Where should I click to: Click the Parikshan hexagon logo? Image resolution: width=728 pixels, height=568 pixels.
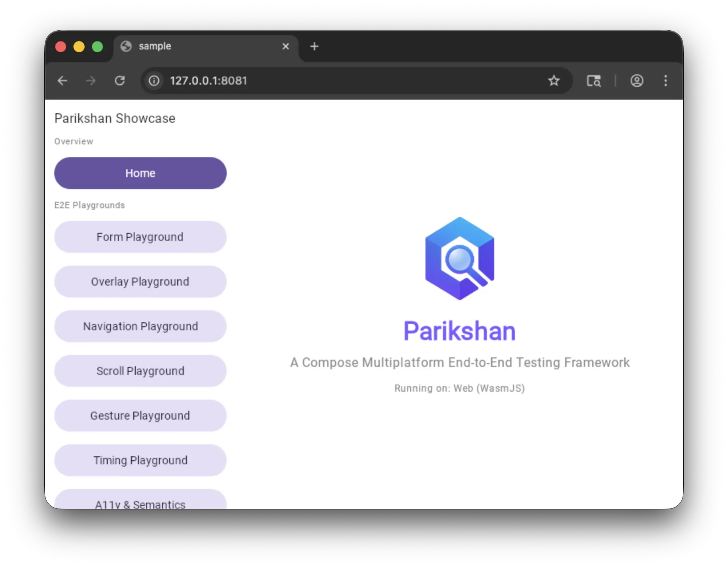pyautogui.click(x=459, y=258)
